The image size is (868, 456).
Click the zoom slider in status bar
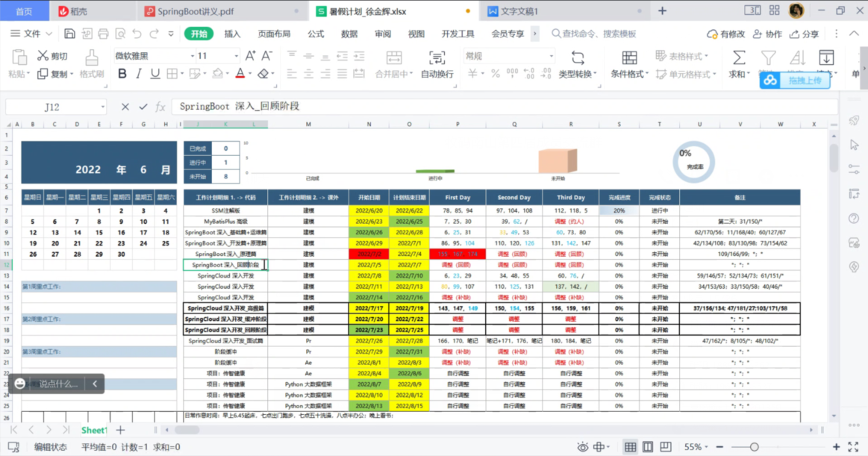[755, 447]
